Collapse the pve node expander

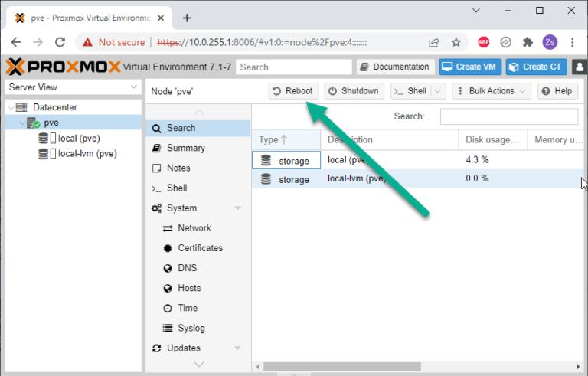(x=22, y=123)
